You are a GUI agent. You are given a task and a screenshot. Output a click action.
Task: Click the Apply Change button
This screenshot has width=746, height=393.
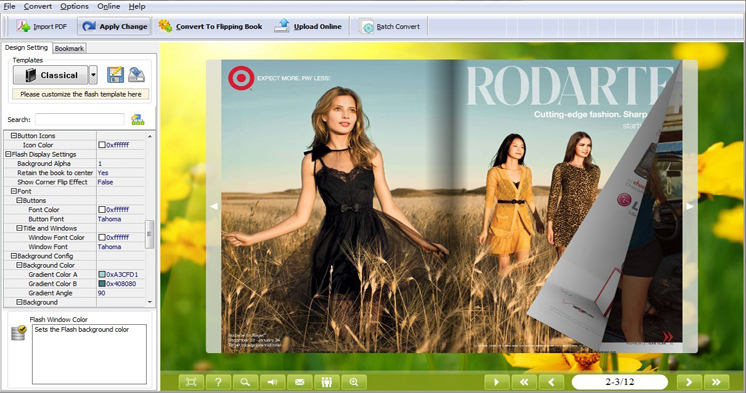tap(114, 26)
